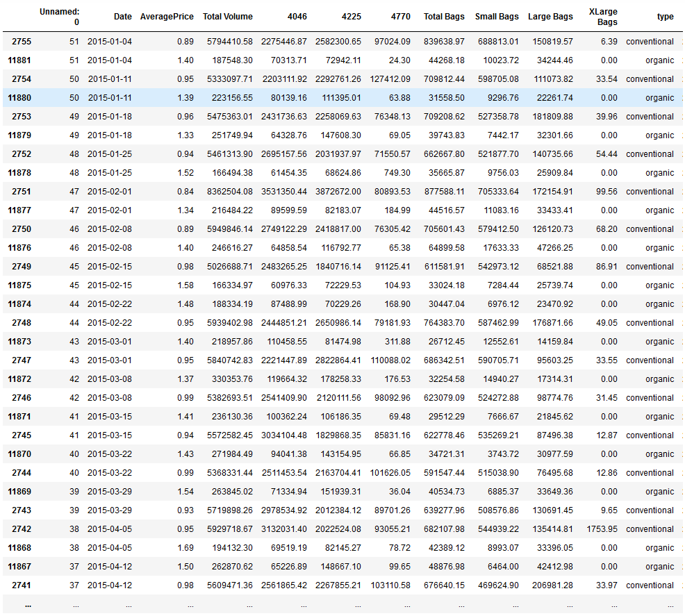Click the type column header
This screenshot has width=685, height=616.
pos(666,17)
